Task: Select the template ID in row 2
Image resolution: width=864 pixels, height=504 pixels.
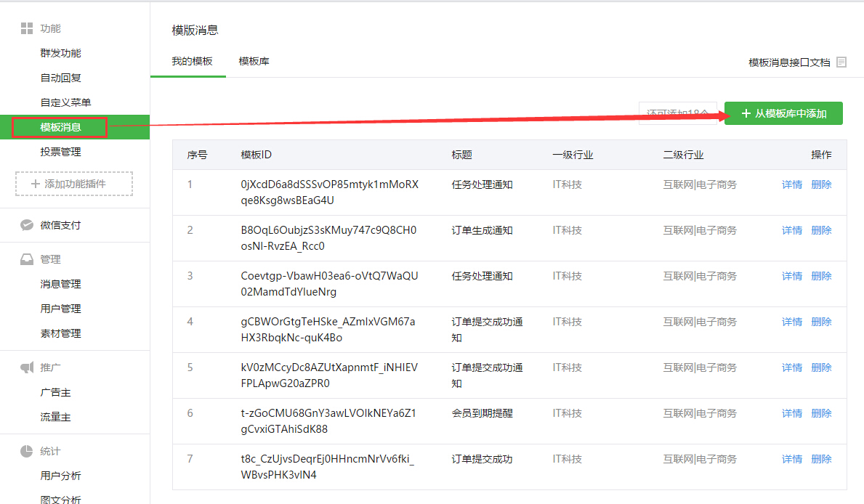Action: (x=326, y=237)
